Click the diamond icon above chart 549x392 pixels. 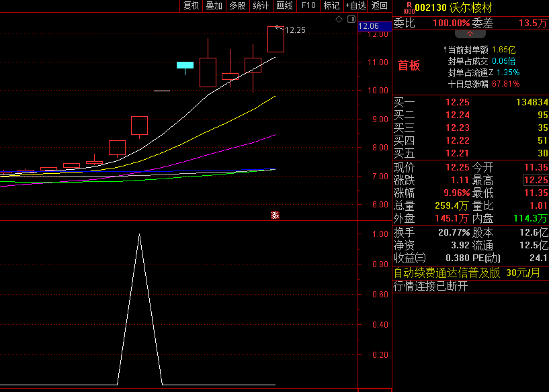pyautogui.click(x=339, y=19)
